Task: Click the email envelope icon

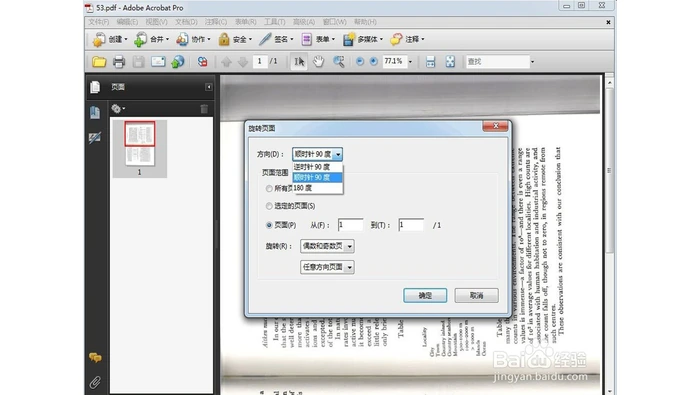Action: (x=158, y=62)
